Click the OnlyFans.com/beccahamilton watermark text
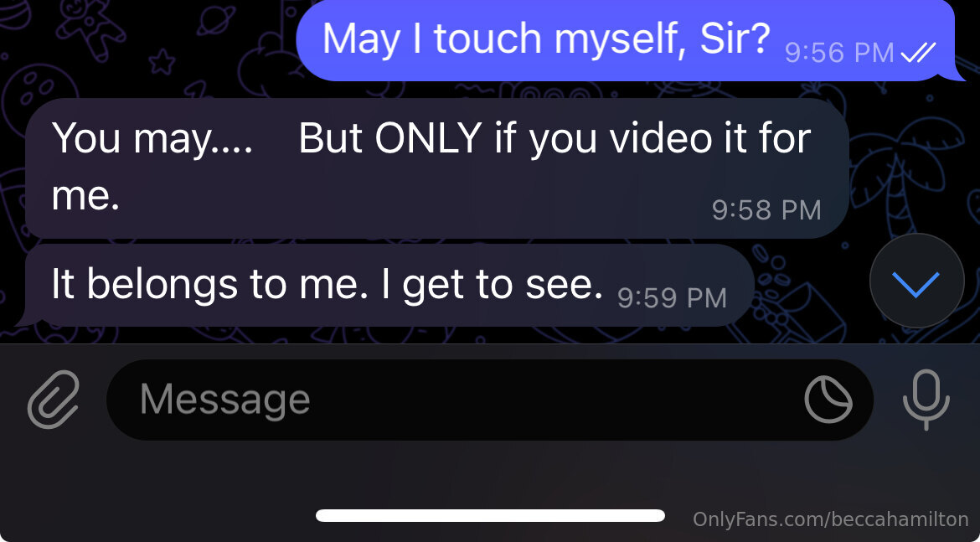 tap(831, 519)
